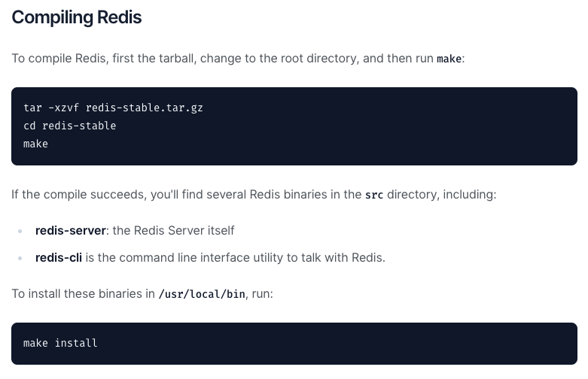The width and height of the screenshot is (588, 379).
Task: Click the "make" line in first code block
Action: pyautogui.click(x=35, y=144)
